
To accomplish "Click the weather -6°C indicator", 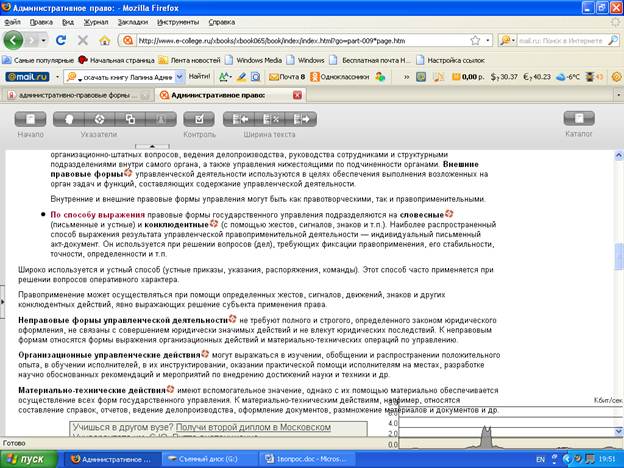I will click(568, 77).
